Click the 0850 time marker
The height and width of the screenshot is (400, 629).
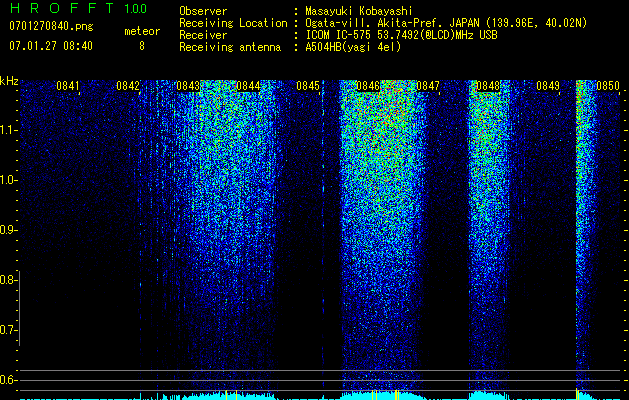click(608, 86)
